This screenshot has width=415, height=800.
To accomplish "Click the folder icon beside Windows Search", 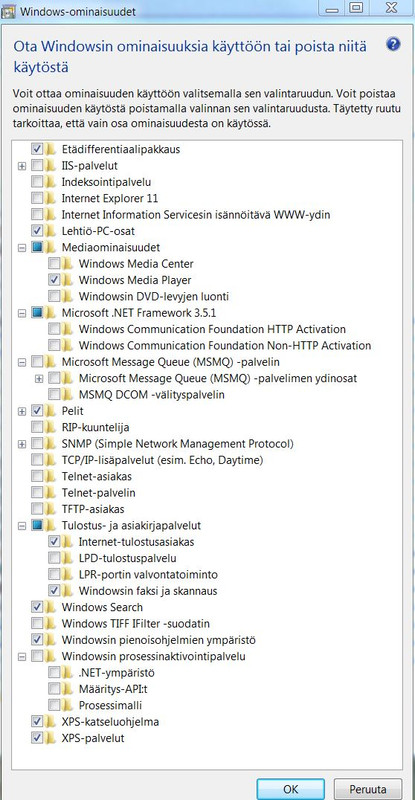I will 50,607.
